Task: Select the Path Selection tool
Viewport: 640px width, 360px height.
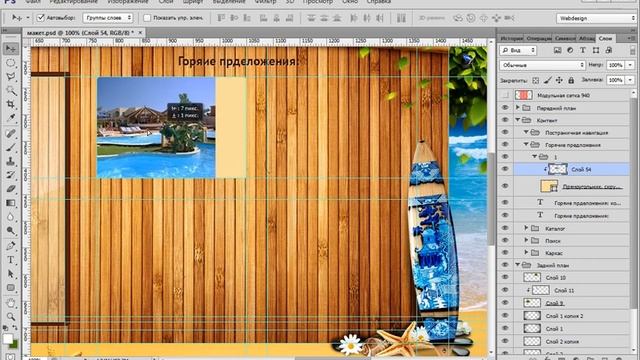Action: (x=11, y=274)
